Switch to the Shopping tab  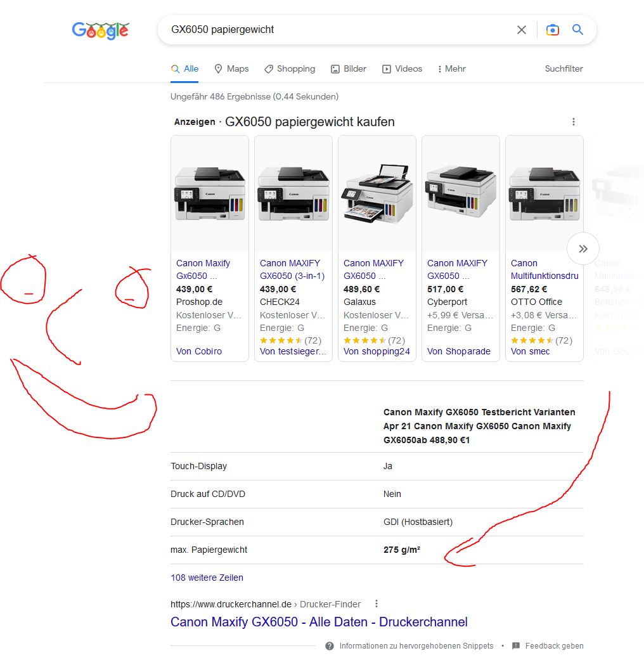[290, 68]
